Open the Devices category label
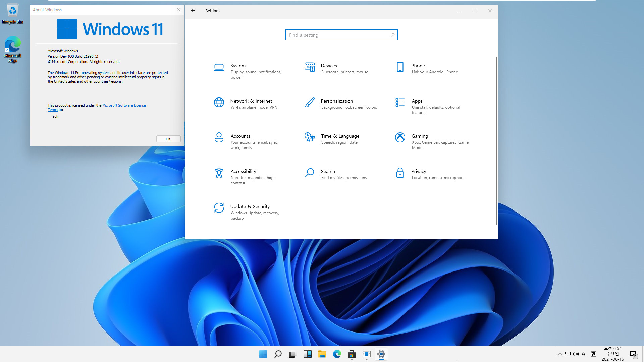 [329, 66]
